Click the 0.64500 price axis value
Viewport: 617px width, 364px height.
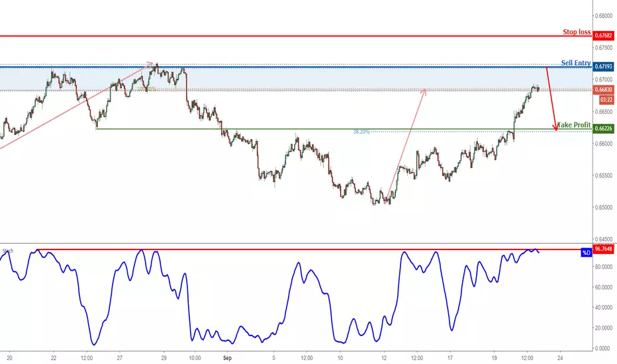(x=604, y=240)
